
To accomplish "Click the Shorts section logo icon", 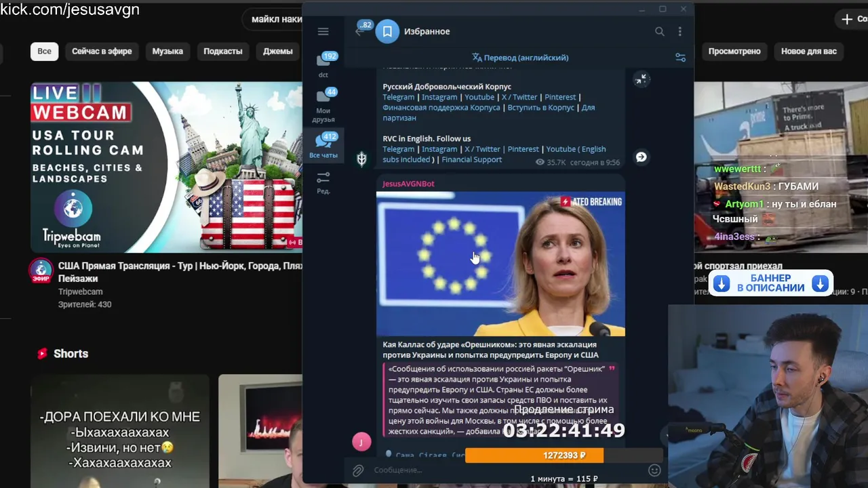I will coord(42,354).
